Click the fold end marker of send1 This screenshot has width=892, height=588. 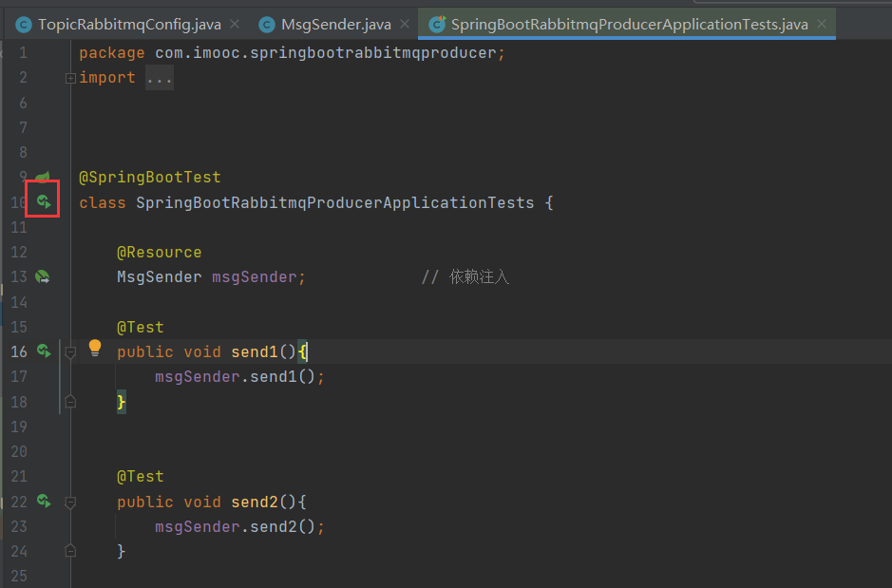(x=70, y=402)
